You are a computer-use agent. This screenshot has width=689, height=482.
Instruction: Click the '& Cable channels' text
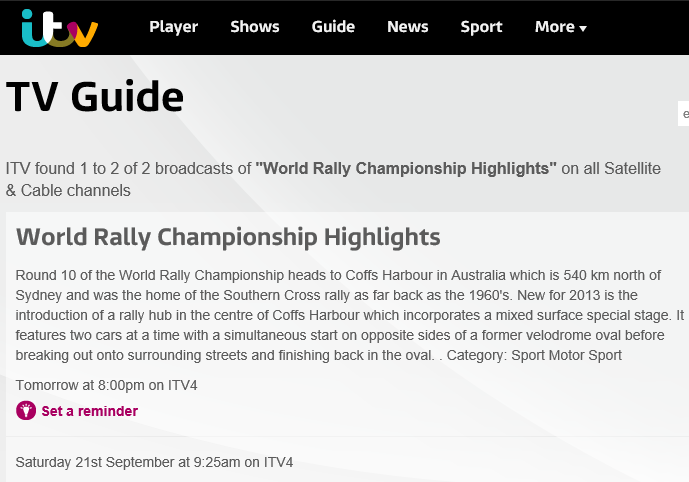[x=68, y=190]
